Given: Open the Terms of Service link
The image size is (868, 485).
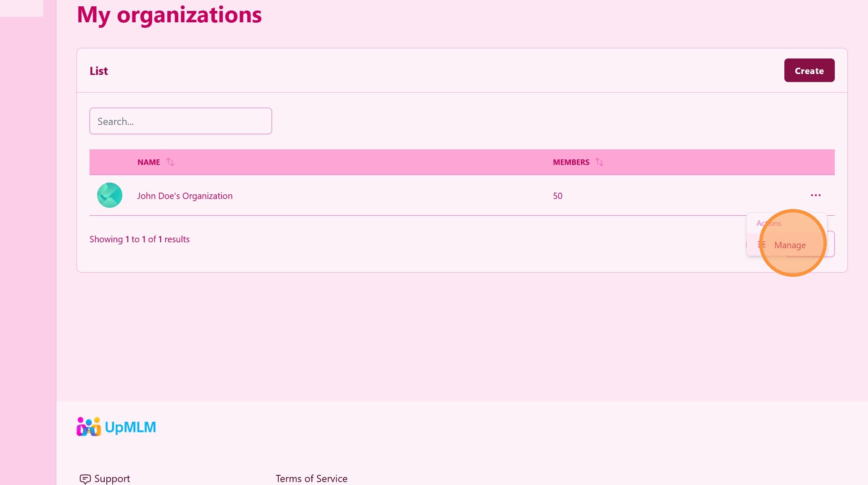Looking at the screenshot, I should pyautogui.click(x=311, y=479).
